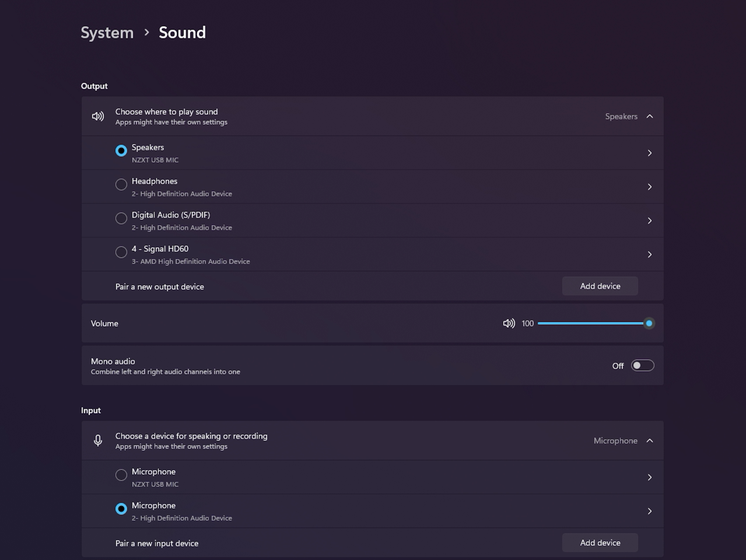Click the speaker icon beside output device chooser
Screen dimensions: 746x560
tap(97, 116)
